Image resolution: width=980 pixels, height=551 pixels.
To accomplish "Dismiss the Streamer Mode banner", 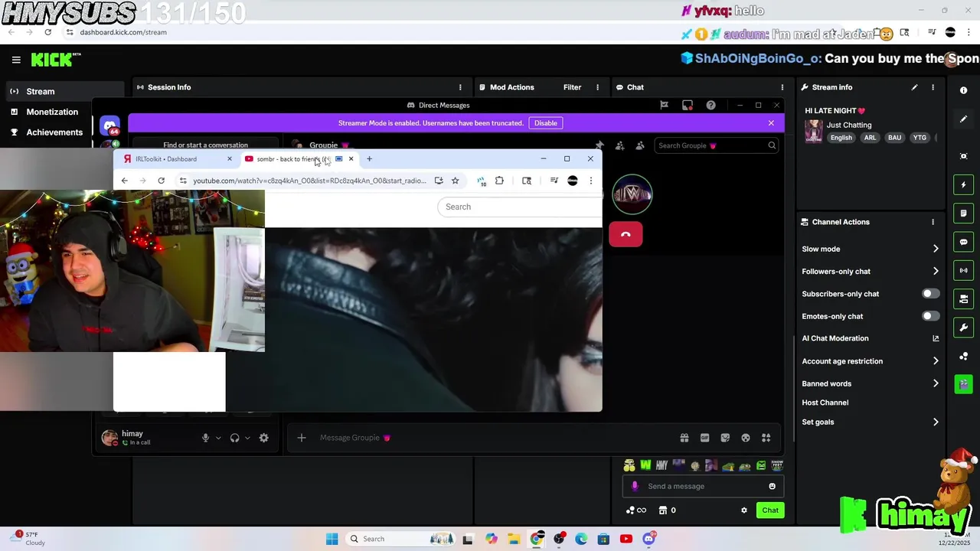I will pyautogui.click(x=771, y=122).
